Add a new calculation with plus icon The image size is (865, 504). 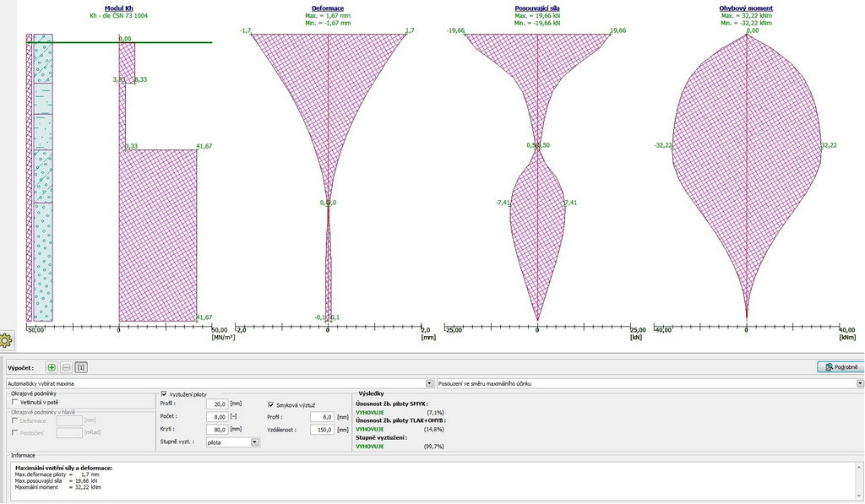52,367
